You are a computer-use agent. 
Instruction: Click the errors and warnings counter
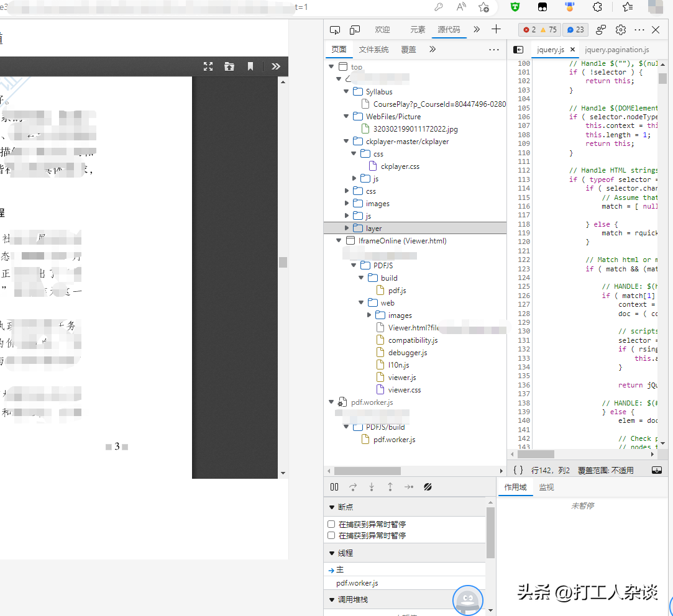point(539,30)
